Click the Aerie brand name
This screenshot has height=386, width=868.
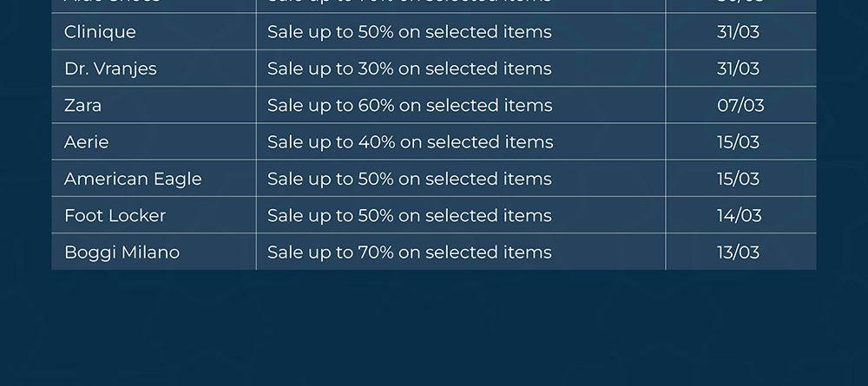click(x=86, y=142)
